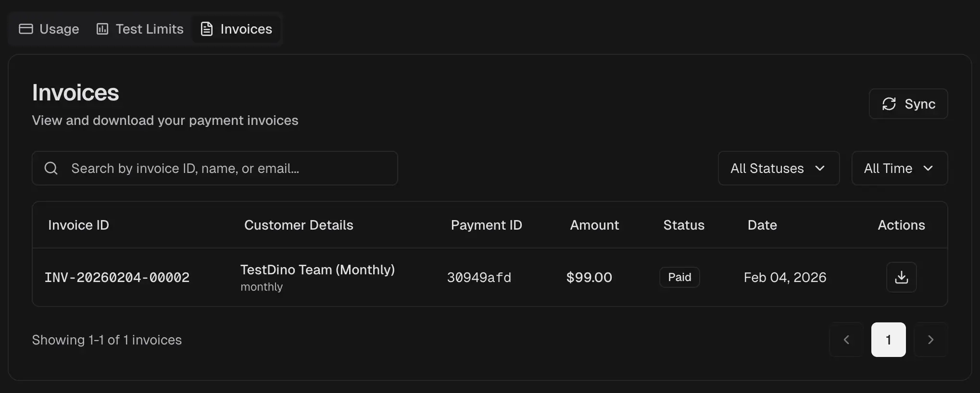Click the Sync button
Viewport: 980px width, 393px height.
908,104
